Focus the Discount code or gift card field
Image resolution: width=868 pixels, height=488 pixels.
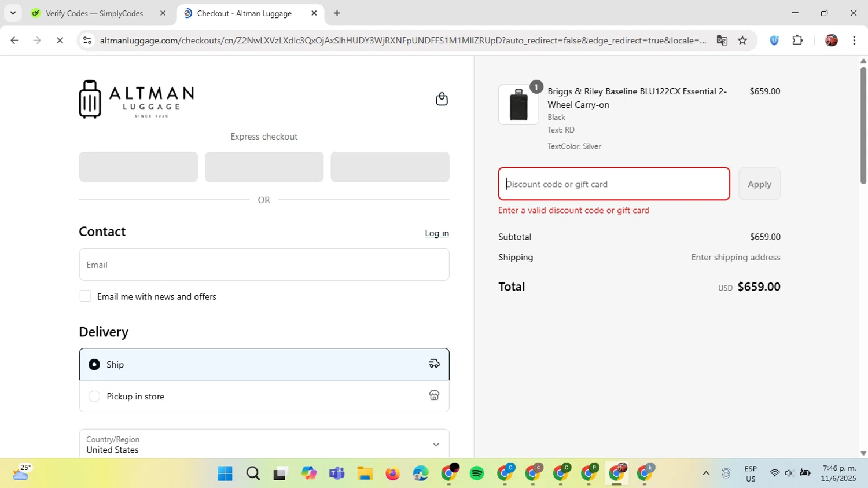point(614,184)
